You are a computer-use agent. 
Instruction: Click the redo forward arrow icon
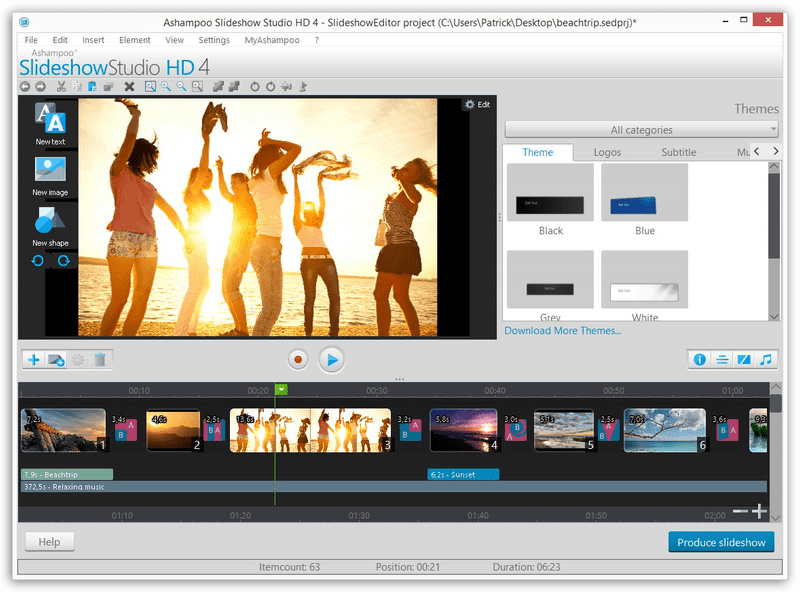40,87
